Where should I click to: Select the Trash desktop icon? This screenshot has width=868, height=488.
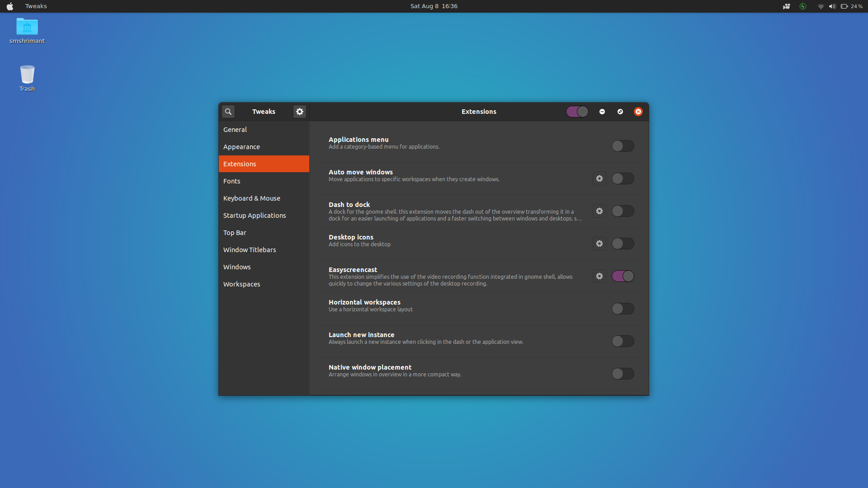tap(27, 79)
